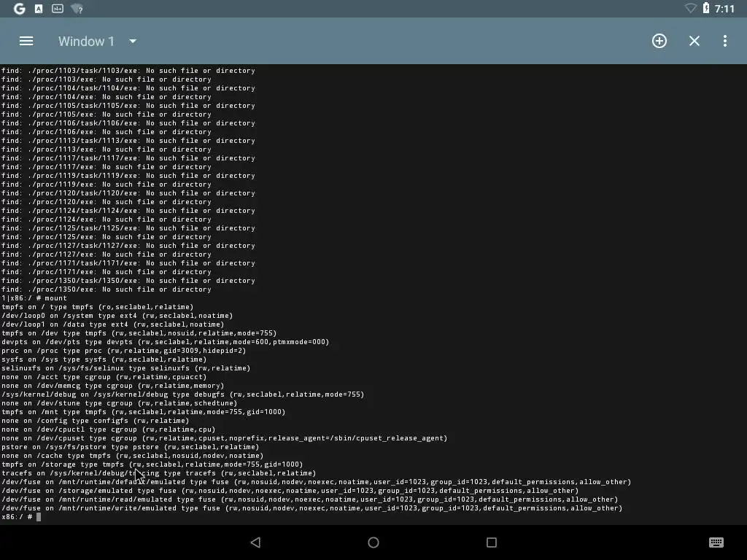Click 'none on /dev/cpuctl' line
Viewport: 747px width, 560px height.
pyautogui.click(x=109, y=429)
